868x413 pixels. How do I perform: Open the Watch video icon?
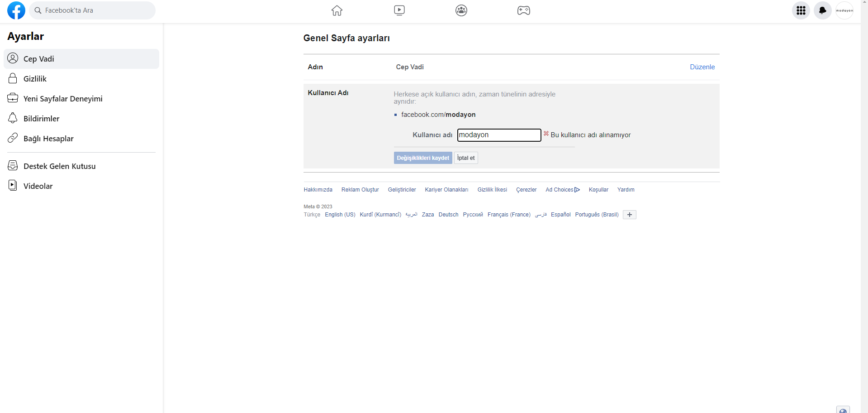399,10
